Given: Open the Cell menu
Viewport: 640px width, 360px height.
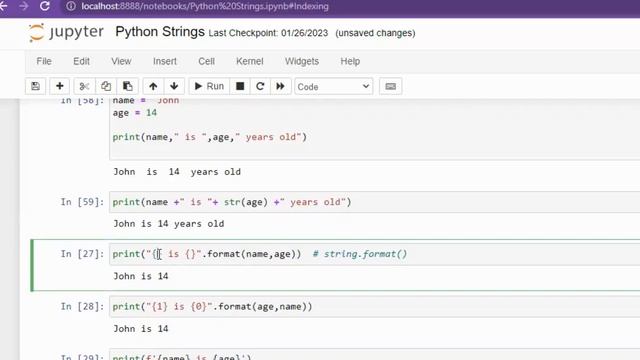Looking at the screenshot, I should [207, 61].
